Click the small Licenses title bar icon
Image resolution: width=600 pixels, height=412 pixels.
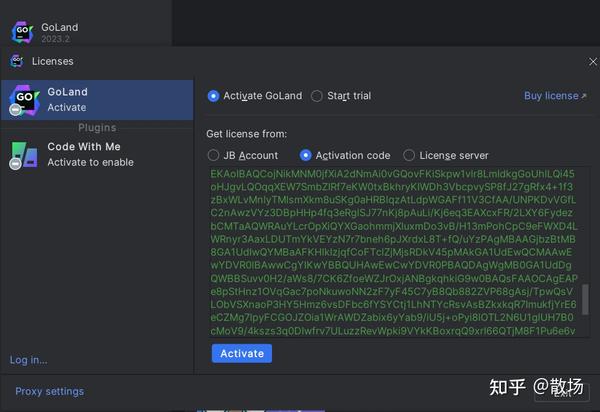pos(16,61)
